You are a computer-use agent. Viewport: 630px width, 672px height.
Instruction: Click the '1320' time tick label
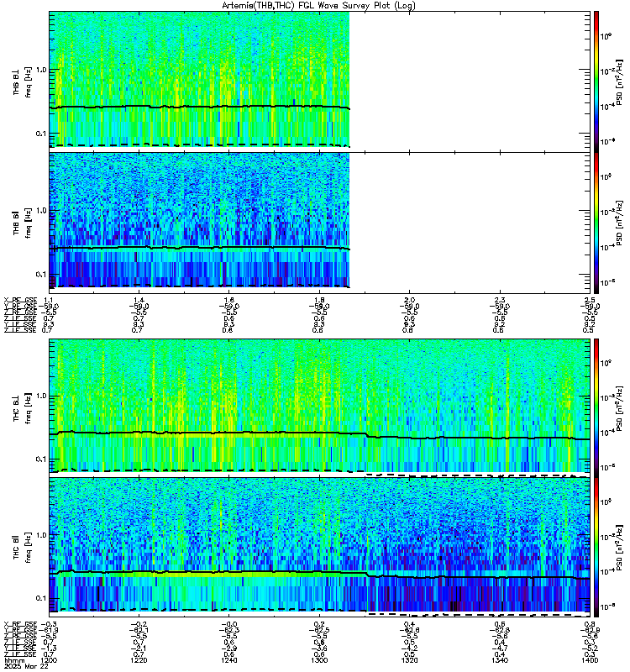[409, 660]
